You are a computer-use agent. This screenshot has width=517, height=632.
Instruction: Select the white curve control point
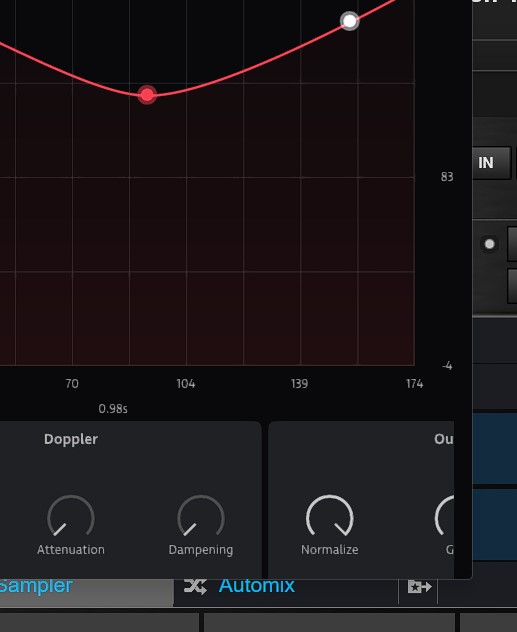349,21
